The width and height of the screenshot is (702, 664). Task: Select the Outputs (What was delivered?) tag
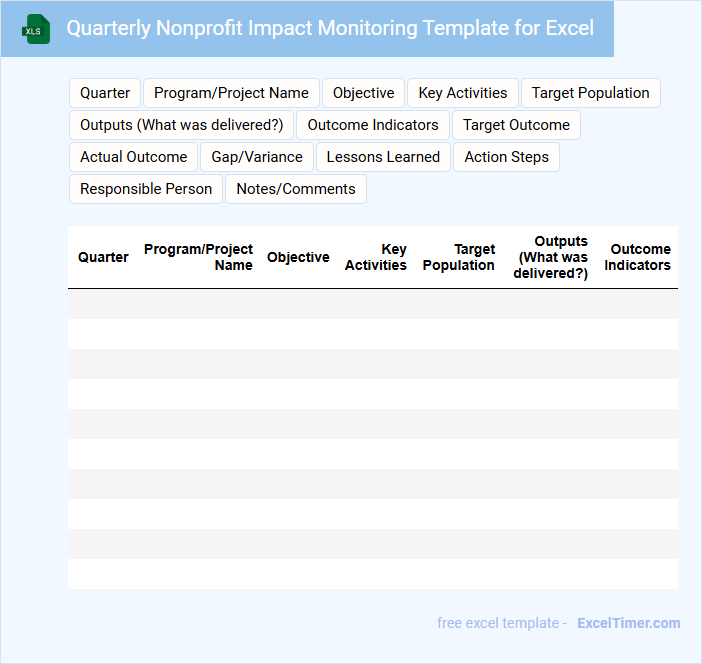(181, 125)
